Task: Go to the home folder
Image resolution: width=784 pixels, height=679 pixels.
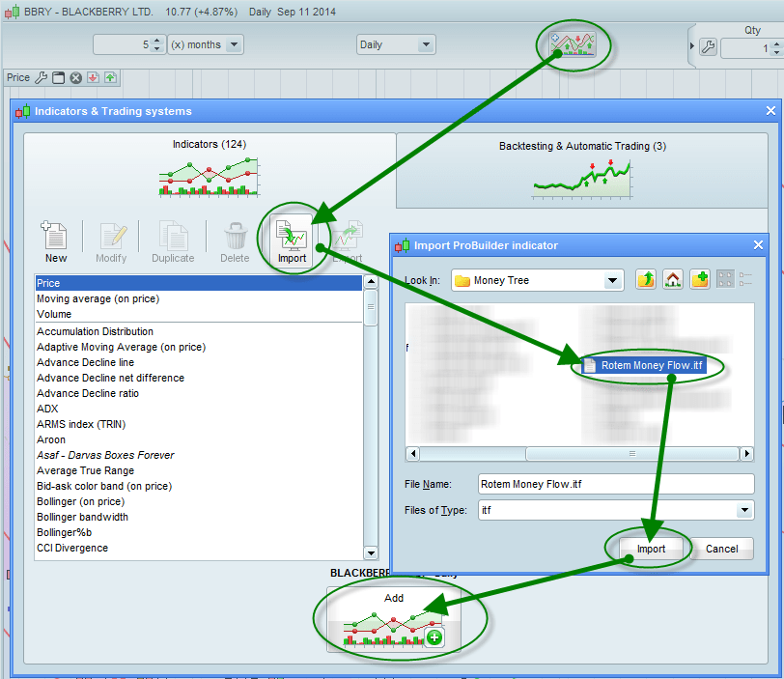Action: click(x=673, y=280)
